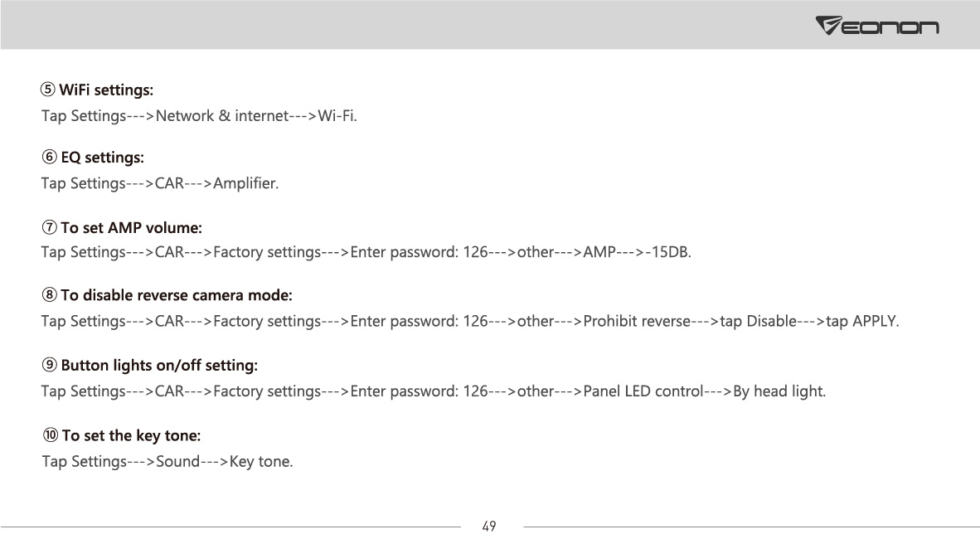Click the circled number 5 marker
The image size is (980, 539).
coord(48,90)
